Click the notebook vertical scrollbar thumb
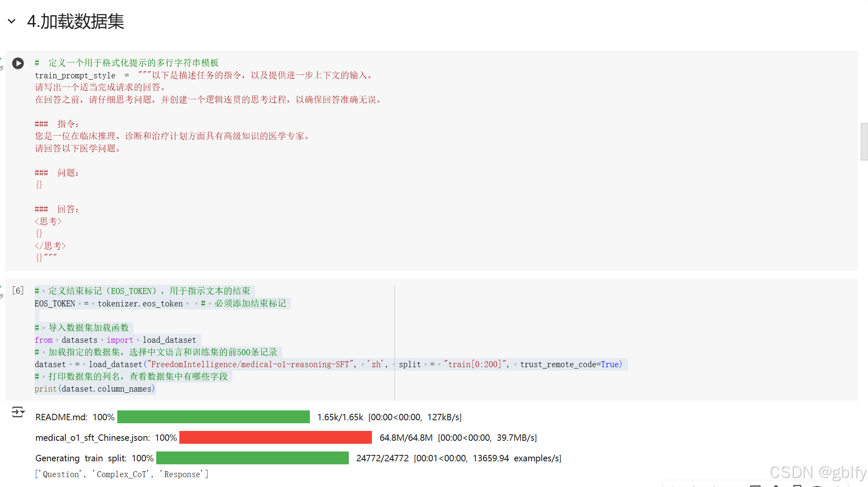 [x=864, y=141]
